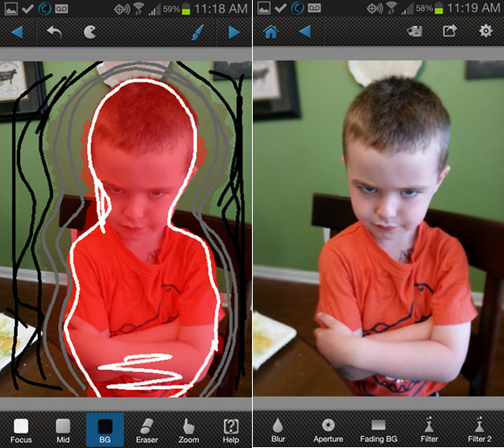This screenshot has height=448, width=504.
Task: Tap the Wi-Fi icon in right status bar
Action: pyautogui.click(x=391, y=8)
